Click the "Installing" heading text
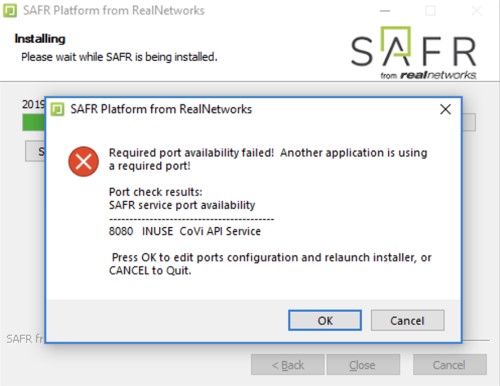 [40, 39]
